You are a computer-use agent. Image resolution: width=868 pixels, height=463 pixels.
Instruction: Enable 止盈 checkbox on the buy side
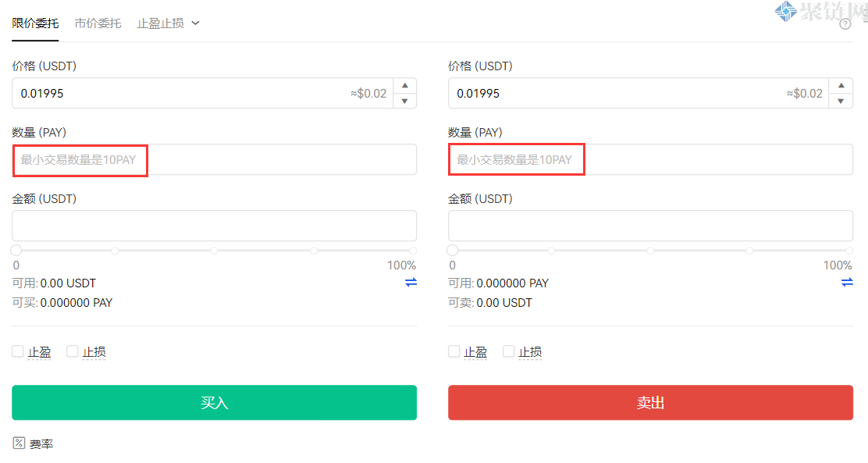(18, 351)
